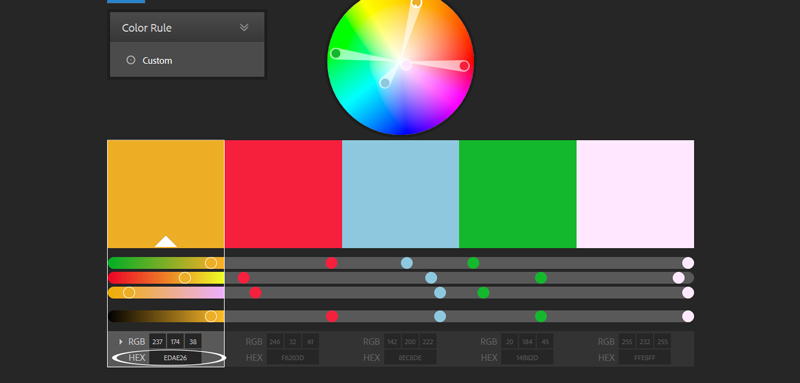Viewport: 800px width, 383px height.
Task: Click the white base-color triangle marker on the orange swatch
Action: pyautogui.click(x=166, y=242)
